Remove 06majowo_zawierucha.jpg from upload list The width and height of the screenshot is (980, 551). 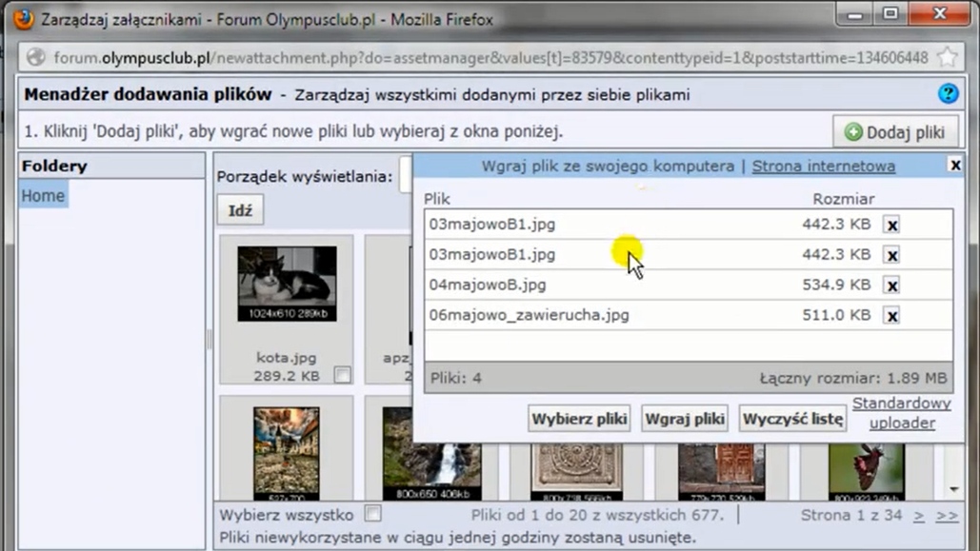[891, 316]
